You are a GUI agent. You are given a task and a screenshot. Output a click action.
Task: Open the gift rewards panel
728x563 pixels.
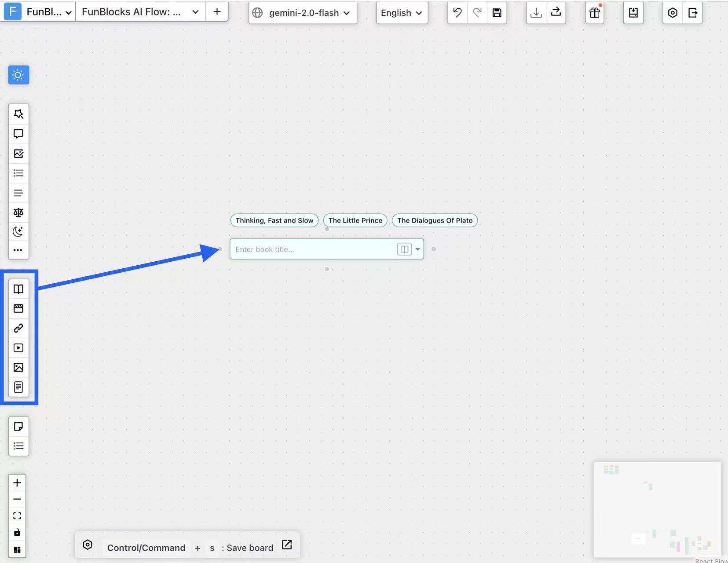click(594, 13)
